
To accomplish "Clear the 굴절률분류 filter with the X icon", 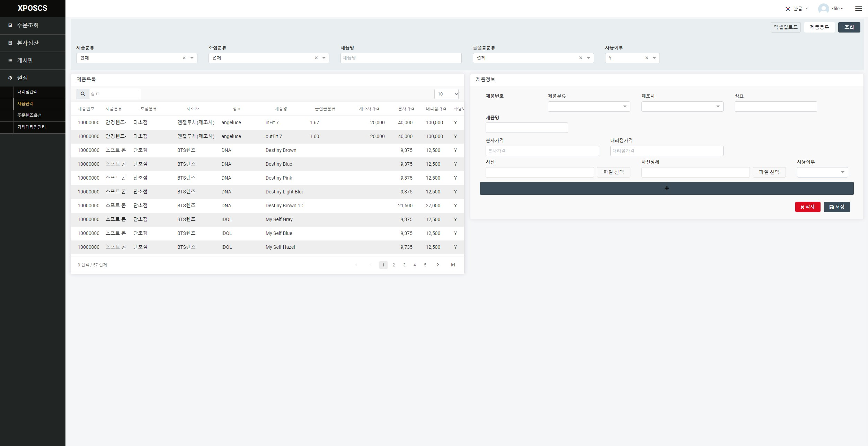I will [x=581, y=58].
